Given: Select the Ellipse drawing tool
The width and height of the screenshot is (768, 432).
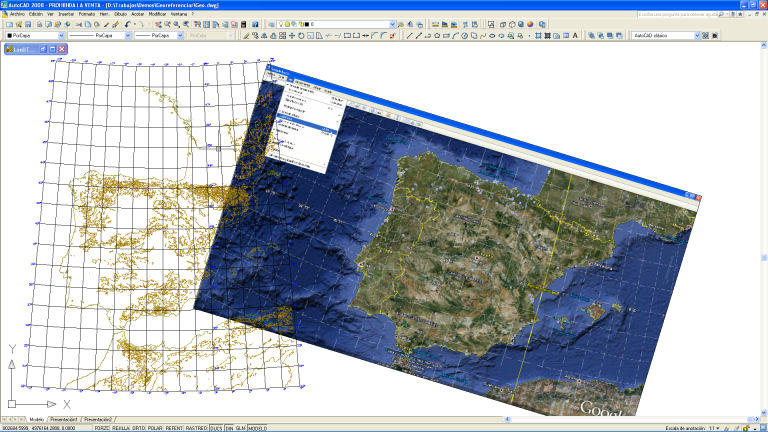Looking at the screenshot, I should pos(492,35).
